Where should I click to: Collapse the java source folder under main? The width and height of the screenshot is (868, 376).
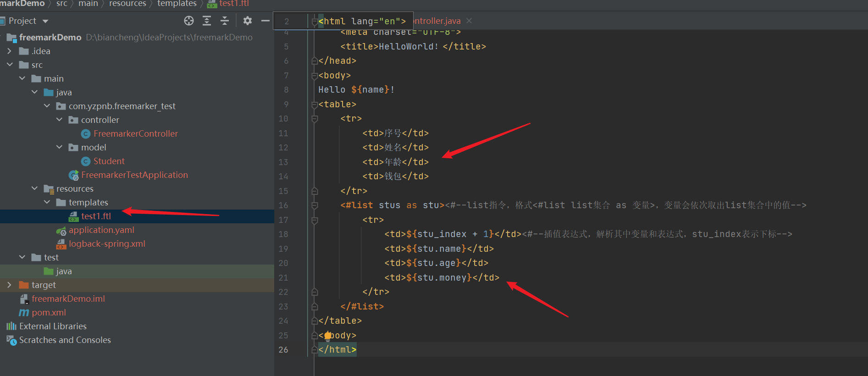tap(34, 92)
